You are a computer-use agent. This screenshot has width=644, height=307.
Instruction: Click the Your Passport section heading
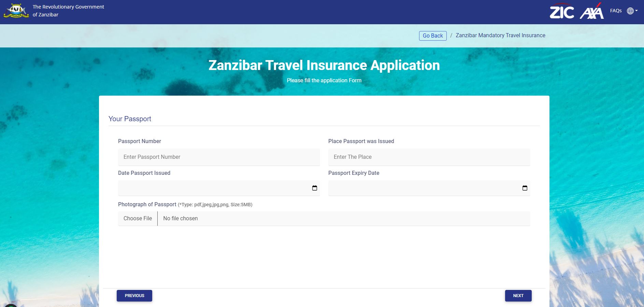[x=130, y=119]
